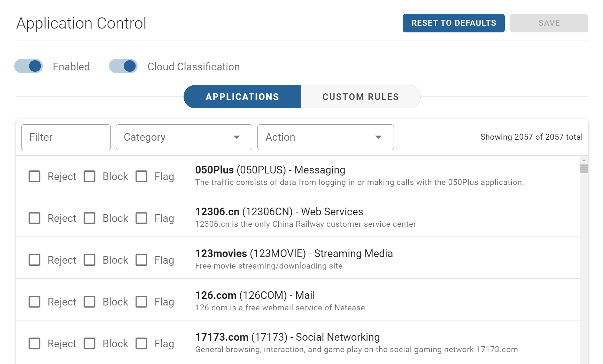Check Block for 123movies
This screenshot has width=603, height=364.
90,260
